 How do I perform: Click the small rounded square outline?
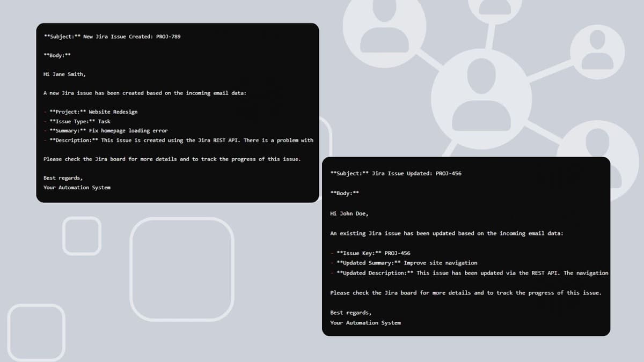[82, 235]
